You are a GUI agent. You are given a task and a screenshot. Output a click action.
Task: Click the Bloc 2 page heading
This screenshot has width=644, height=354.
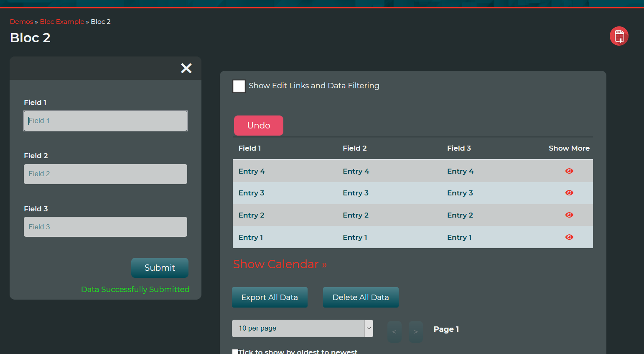30,38
